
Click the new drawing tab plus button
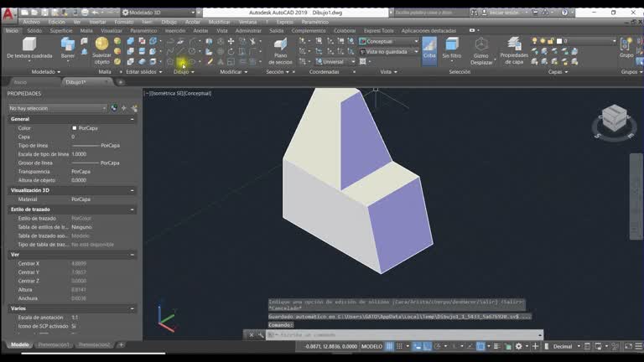pos(121,82)
